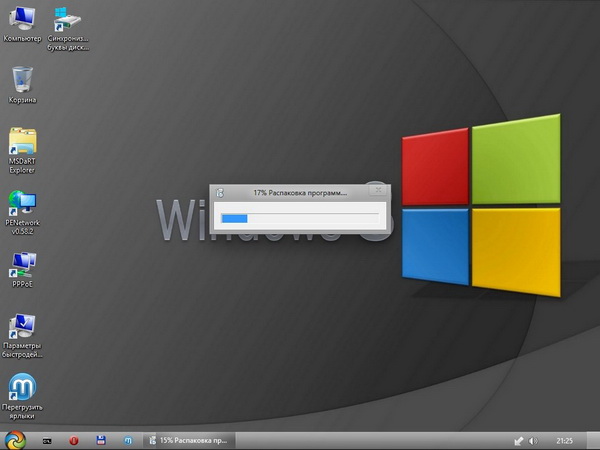Open the Start menu orb
This screenshot has height=450, width=600.
point(14,439)
